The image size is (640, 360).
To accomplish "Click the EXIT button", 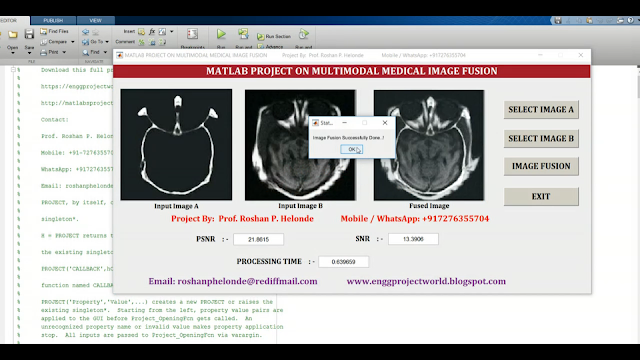I will pos(541,196).
